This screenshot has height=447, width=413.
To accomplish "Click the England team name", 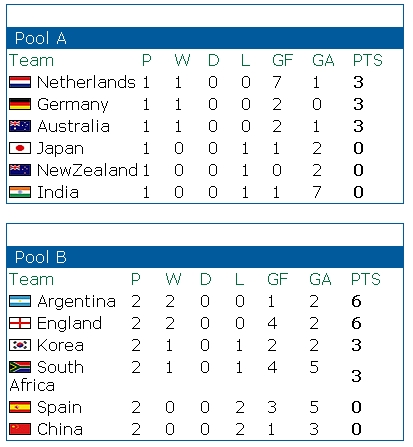I will click(x=69, y=324).
